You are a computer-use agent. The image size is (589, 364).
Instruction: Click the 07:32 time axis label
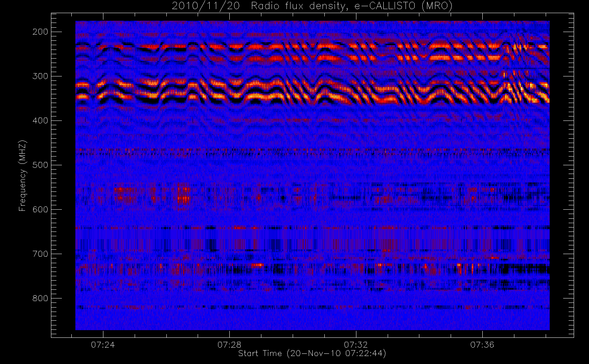[356, 345]
